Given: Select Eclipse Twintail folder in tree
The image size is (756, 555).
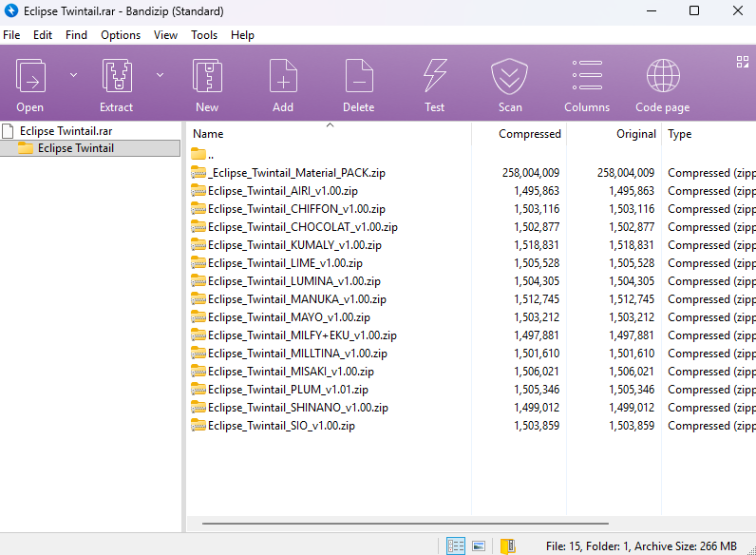Looking at the screenshot, I should 90,148.
